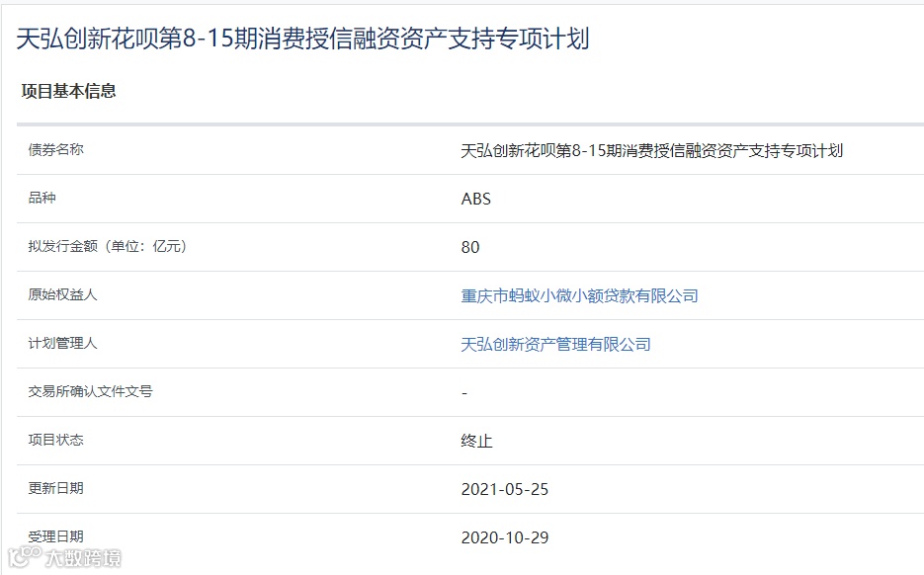Select the project status value 终止
Image resolution: width=924 pixels, height=575 pixels.
[476, 441]
